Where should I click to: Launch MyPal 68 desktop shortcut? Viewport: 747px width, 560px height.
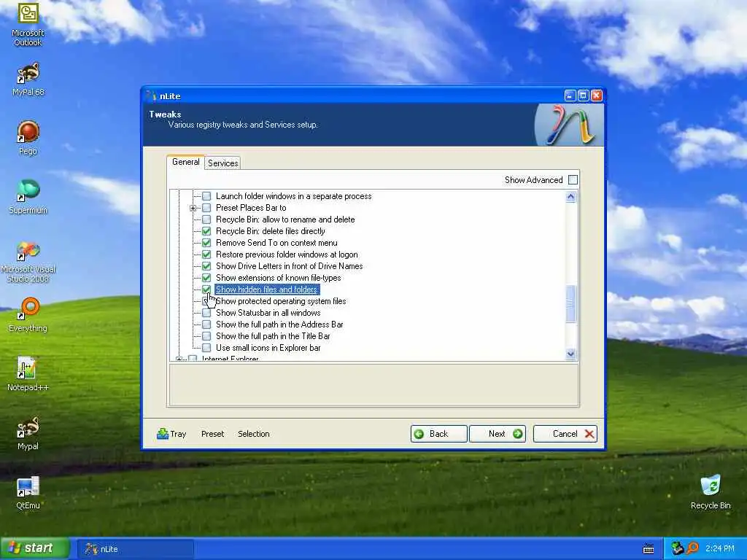(x=28, y=79)
